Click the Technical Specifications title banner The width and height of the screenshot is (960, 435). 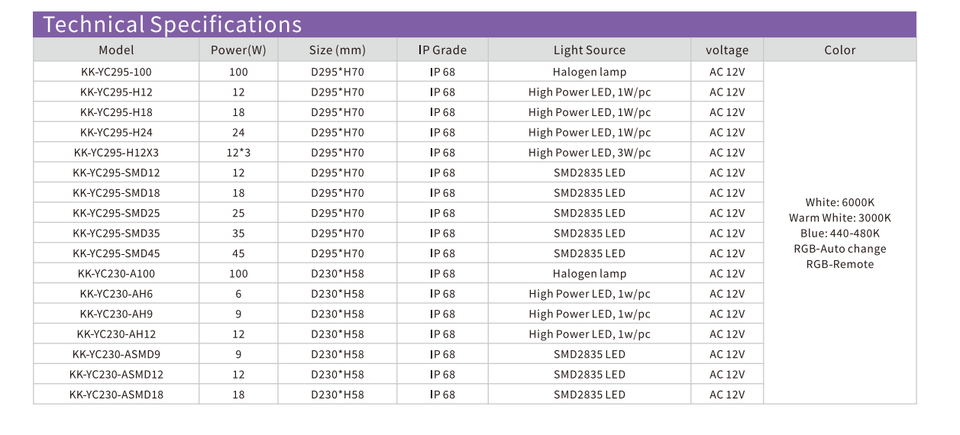pyautogui.click(x=474, y=25)
